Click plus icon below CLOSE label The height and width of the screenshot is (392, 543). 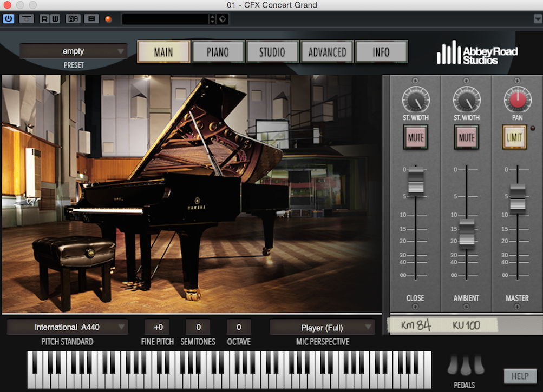point(415,307)
